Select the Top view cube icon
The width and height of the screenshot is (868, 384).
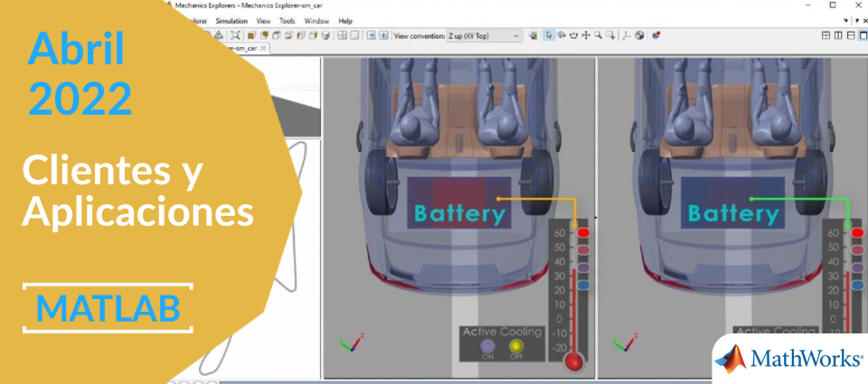click(x=277, y=35)
